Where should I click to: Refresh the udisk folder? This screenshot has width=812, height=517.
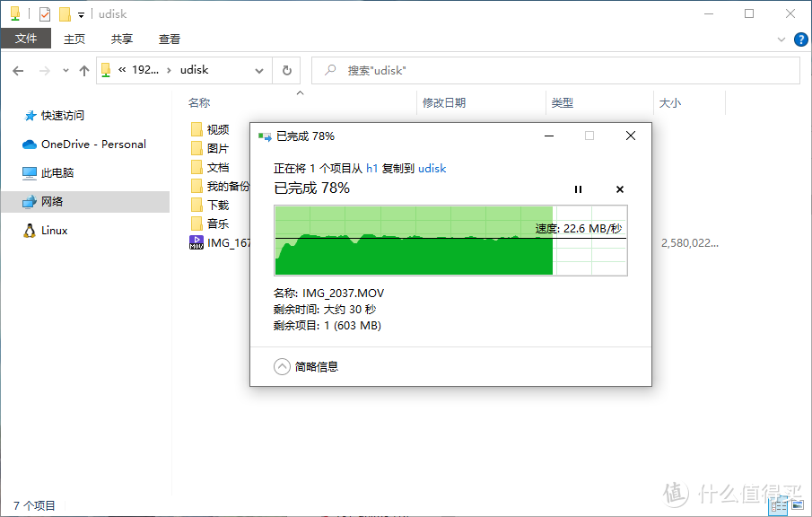(286, 70)
